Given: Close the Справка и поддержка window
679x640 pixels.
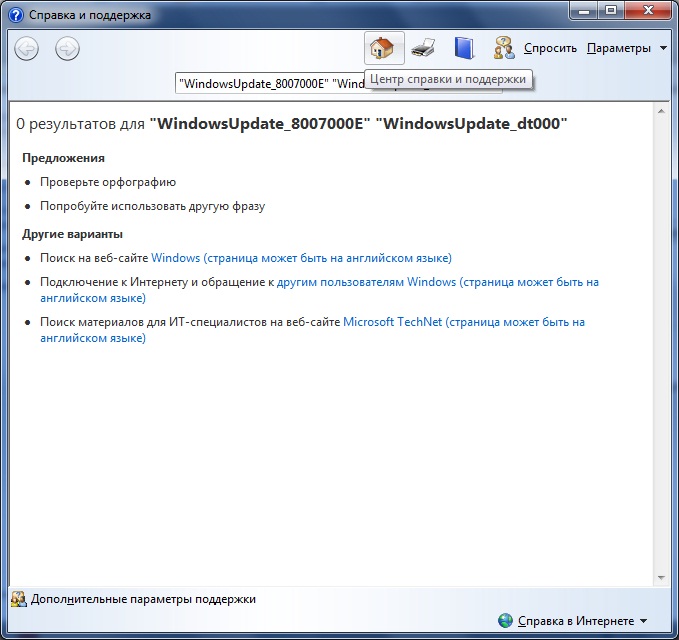Looking at the screenshot, I should 648,11.
